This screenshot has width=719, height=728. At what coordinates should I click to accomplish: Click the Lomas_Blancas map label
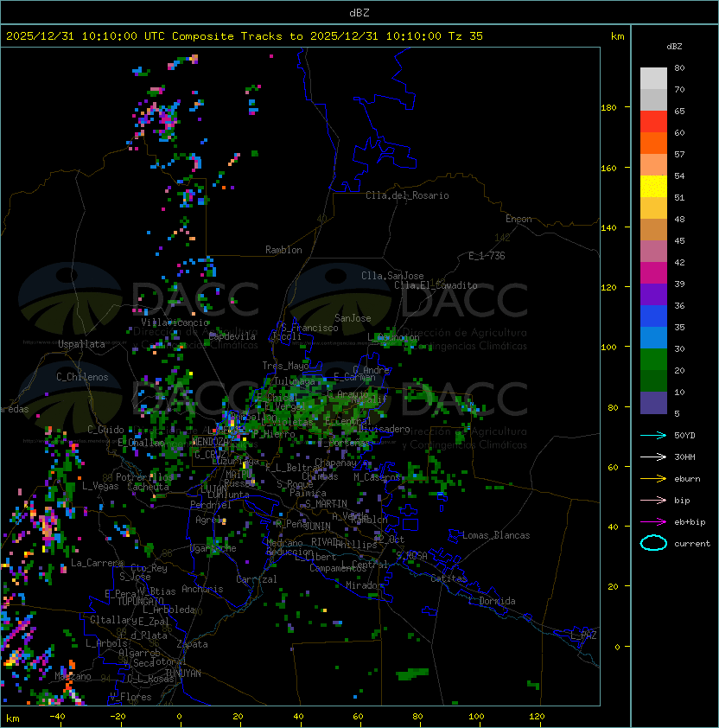[x=496, y=535]
